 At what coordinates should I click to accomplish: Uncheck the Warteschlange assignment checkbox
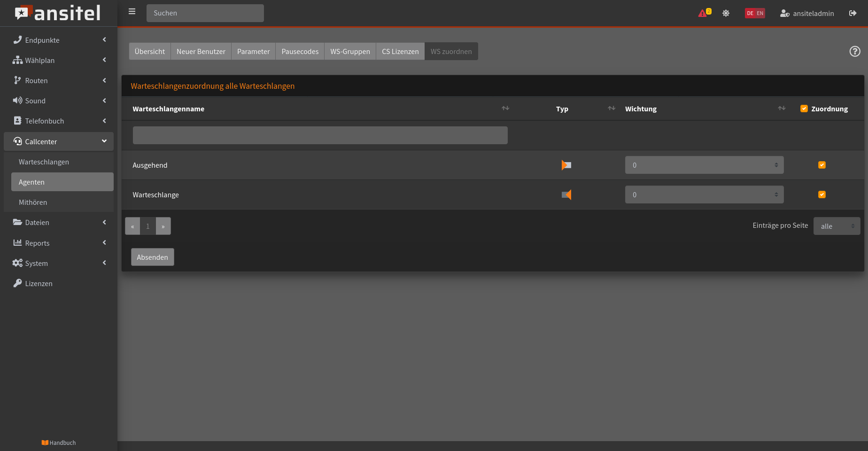coord(822,194)
